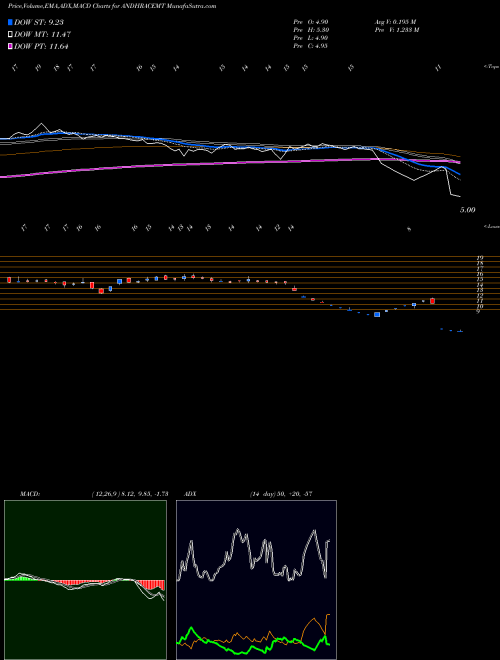Click the '9' price axis label
The image size is (500, 660).
[478, 311]
